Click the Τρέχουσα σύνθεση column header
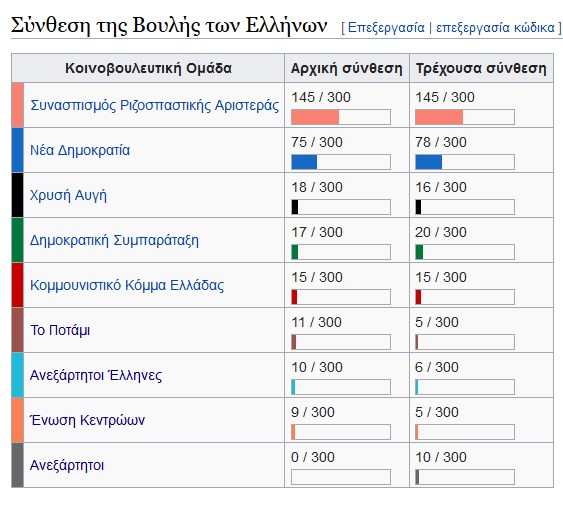 (481, 68)
